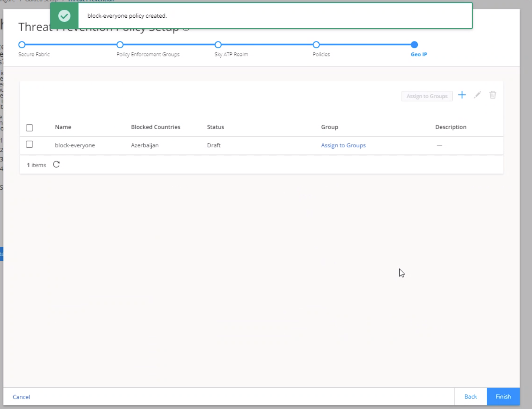Cancel the policy setup wizard

click(21, 397)
